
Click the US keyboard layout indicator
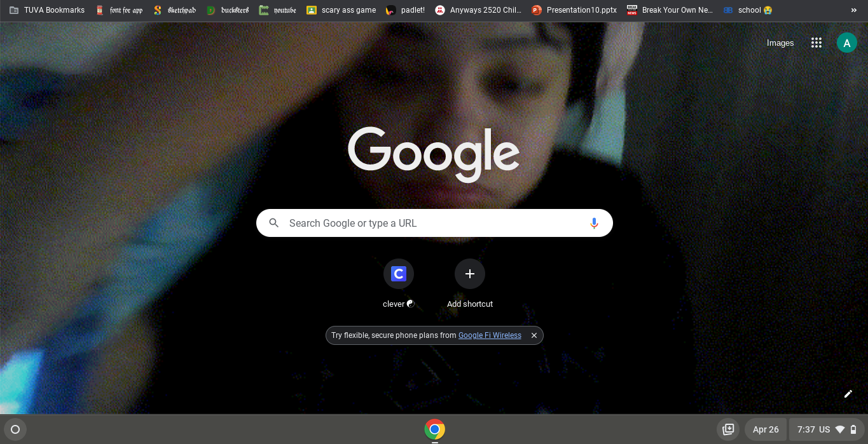coord(825,429)
